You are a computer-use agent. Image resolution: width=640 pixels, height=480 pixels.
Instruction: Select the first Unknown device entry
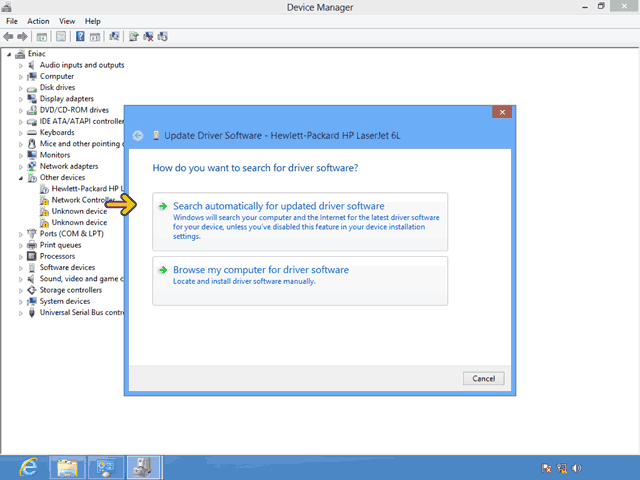79,211
